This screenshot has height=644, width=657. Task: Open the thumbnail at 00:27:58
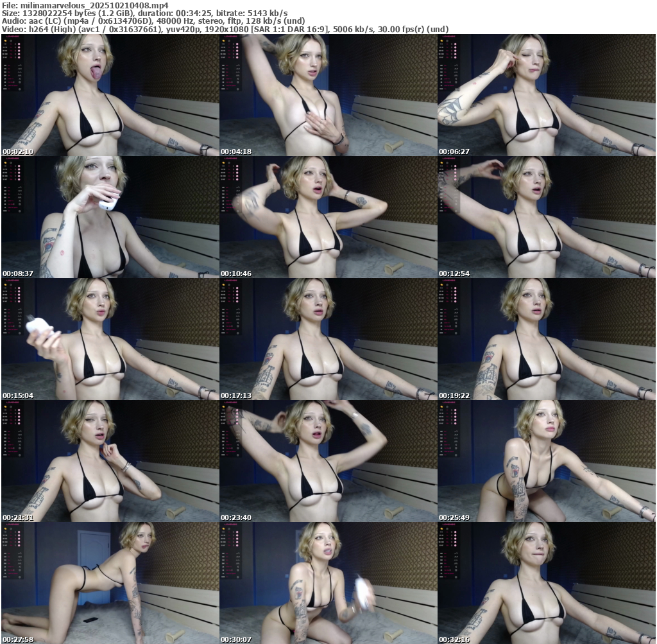110,583
